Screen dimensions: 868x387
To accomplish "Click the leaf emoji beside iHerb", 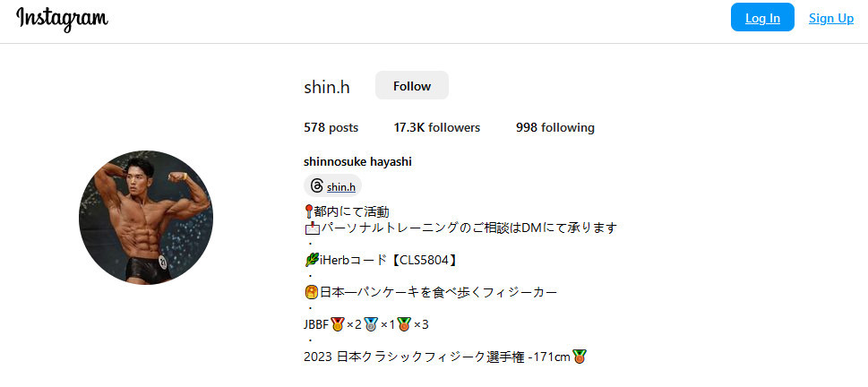I will coord(312,260).
